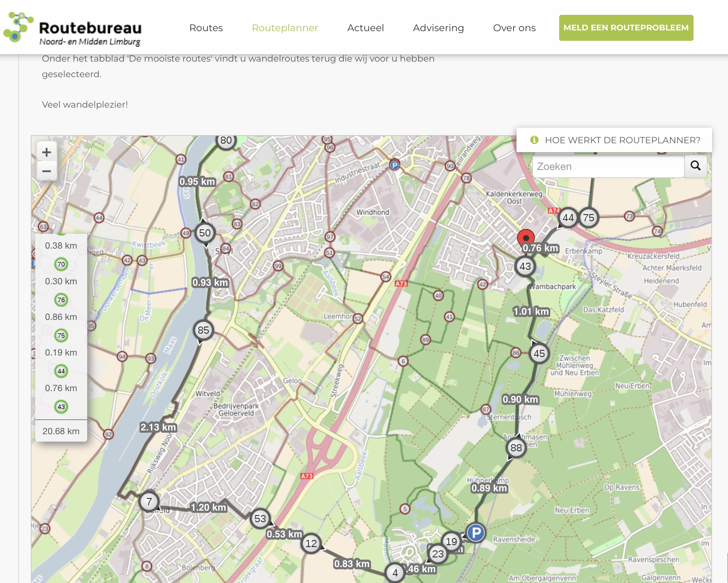Click Meld een routeprobleem button
The height and width of the screenshot is (583, 728).
click(626, 28)
